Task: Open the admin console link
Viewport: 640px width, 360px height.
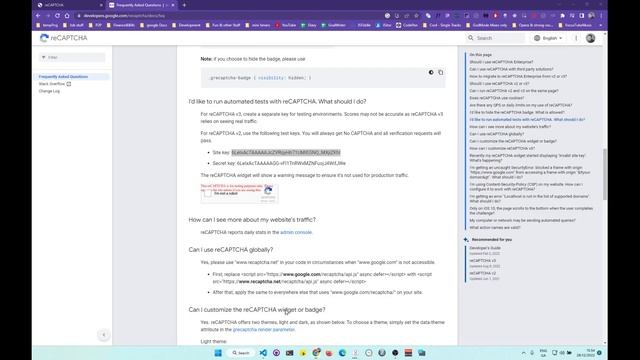Action: [296, 232]
